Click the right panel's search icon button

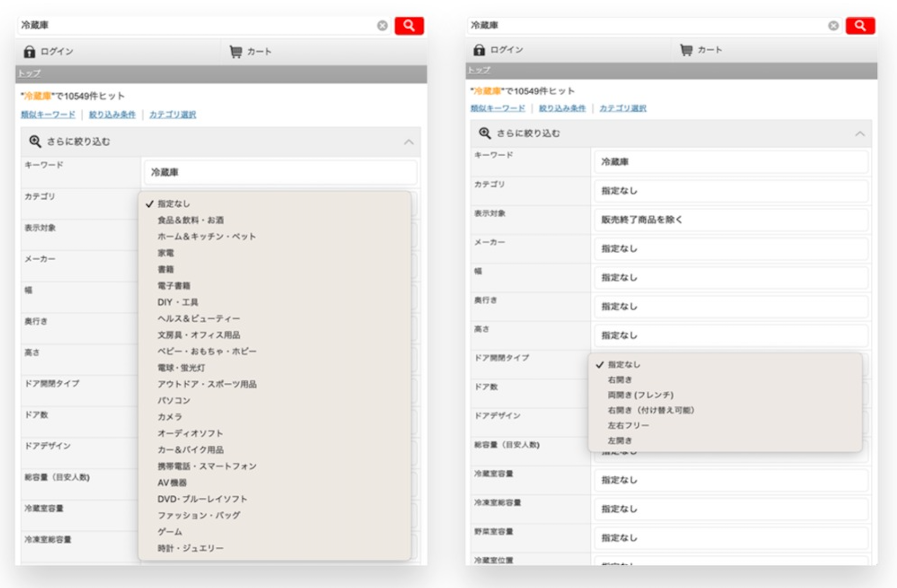[861, 24]
